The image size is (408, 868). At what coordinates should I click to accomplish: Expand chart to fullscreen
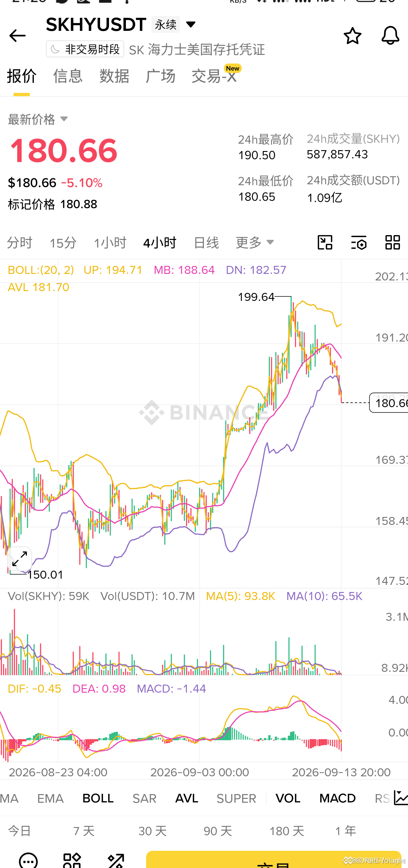pos(20,559)
